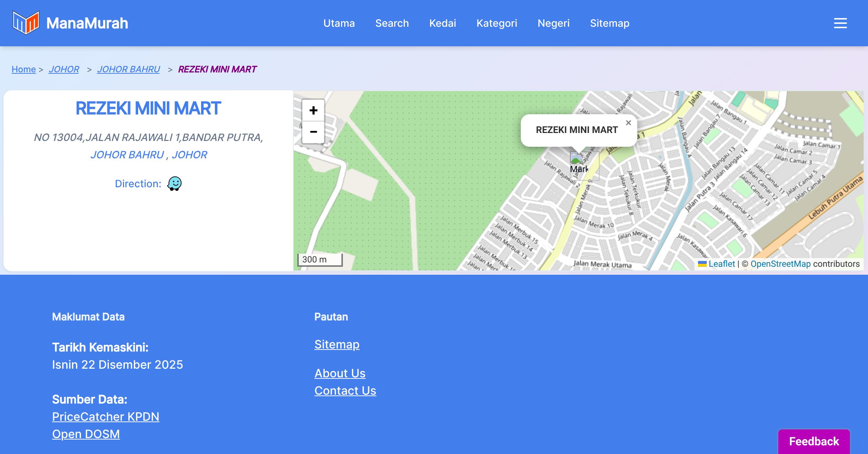Click the Waze direction icon
The image size is (868, 454).
pos(174,184)
